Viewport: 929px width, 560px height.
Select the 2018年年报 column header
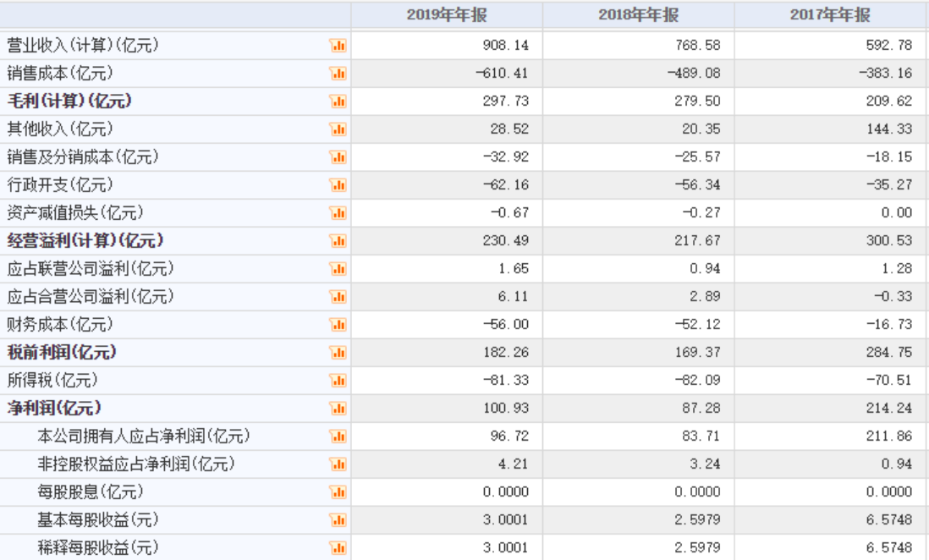[x=638, y=14]
